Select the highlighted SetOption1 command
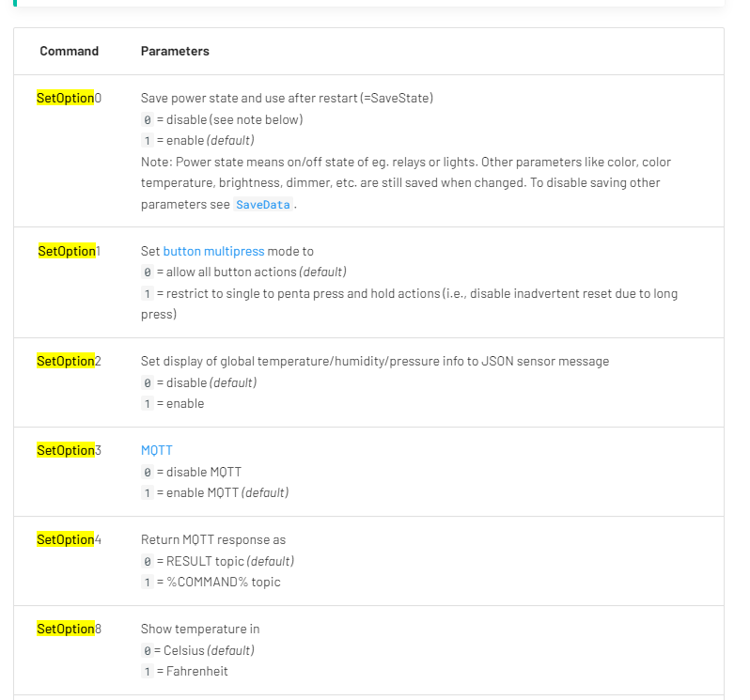 69,251
